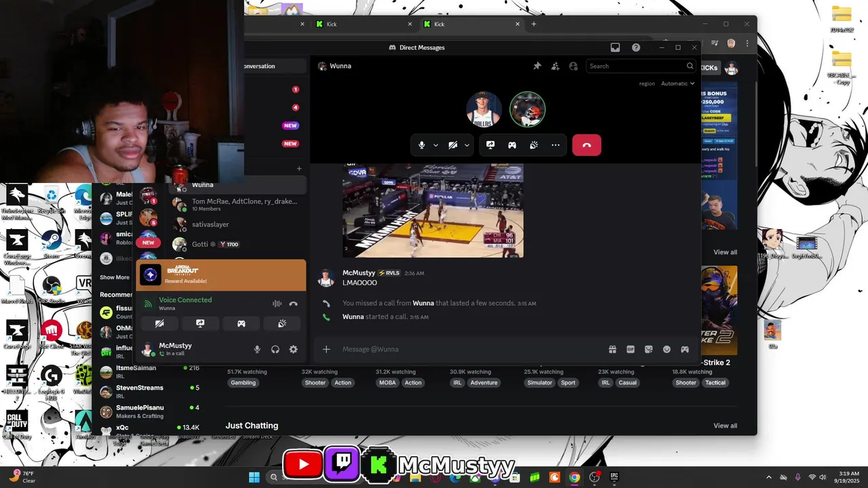868x488 pixels.
Task: Show user profile icon in chat header
Action: pos(574,66)
